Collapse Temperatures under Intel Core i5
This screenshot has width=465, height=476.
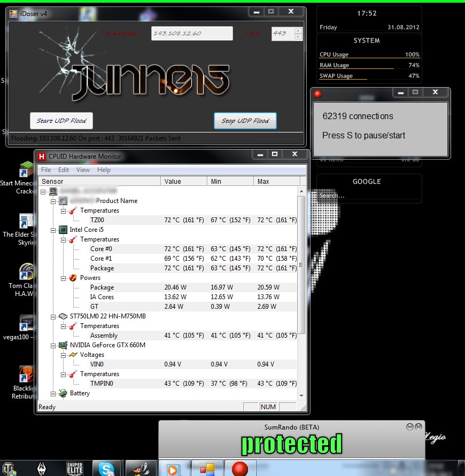63,240
